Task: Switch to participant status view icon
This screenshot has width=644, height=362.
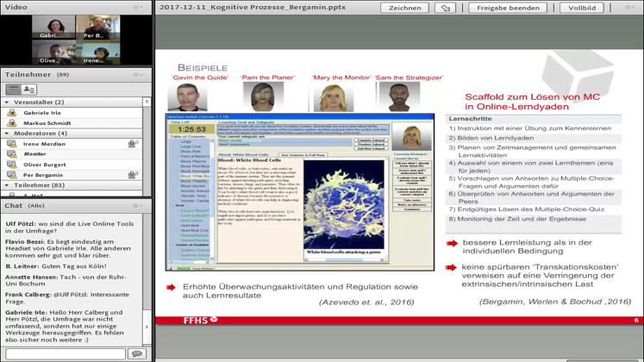Action: (x=29, y=90)
